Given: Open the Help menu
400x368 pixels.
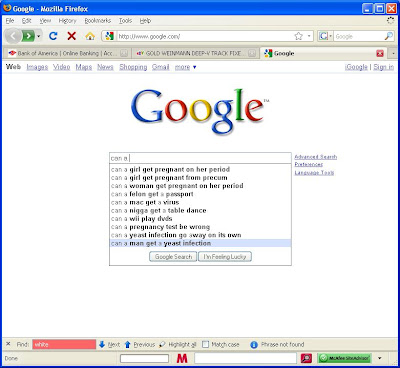Looking at the screenshot, I should [x=145, y=21].
